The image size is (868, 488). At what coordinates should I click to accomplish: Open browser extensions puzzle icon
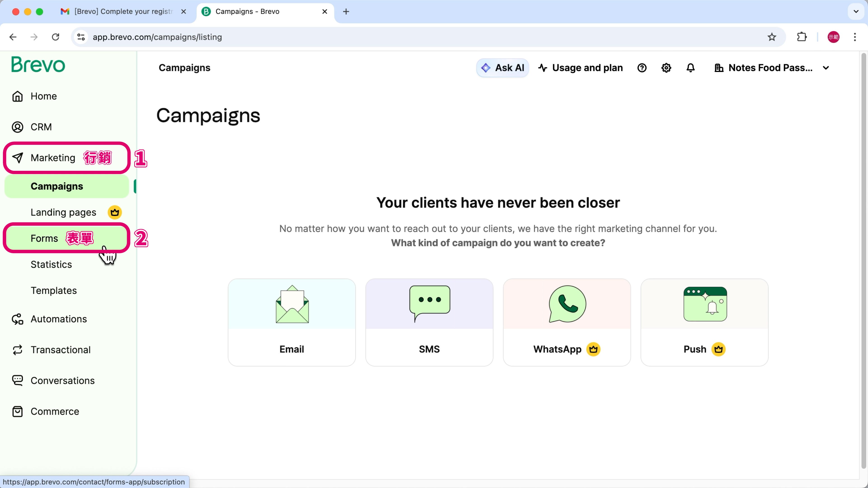[x=802, y=37]
